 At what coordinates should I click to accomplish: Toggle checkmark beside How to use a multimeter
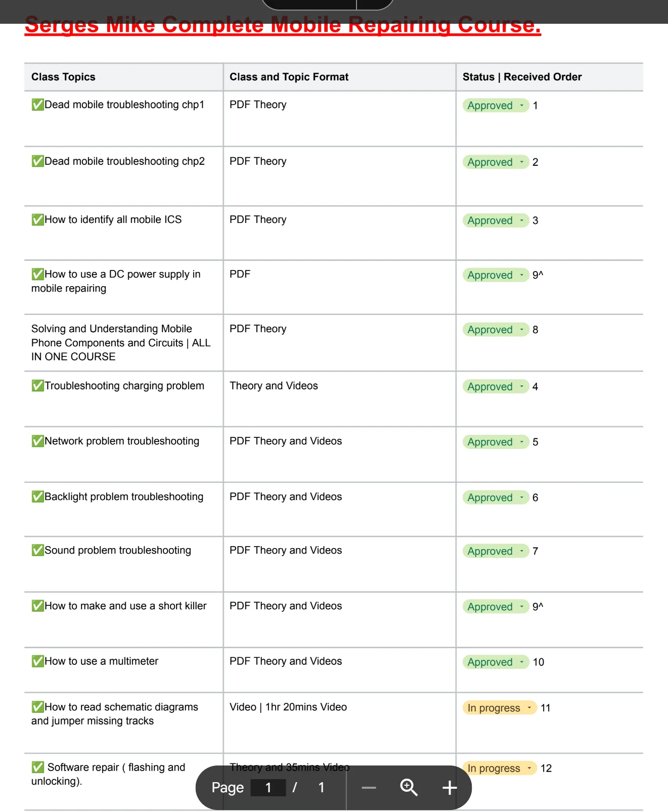(x=38, y=661)
